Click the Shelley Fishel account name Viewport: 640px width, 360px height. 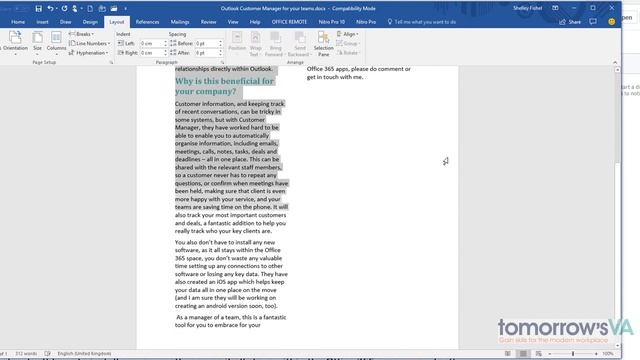(x=528, y=8)
